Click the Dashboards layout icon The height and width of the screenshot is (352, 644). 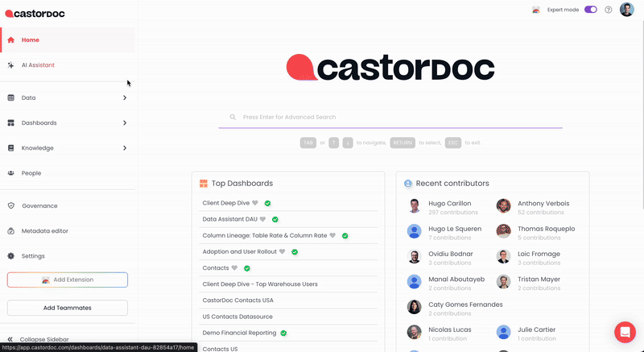pos(11,122)
